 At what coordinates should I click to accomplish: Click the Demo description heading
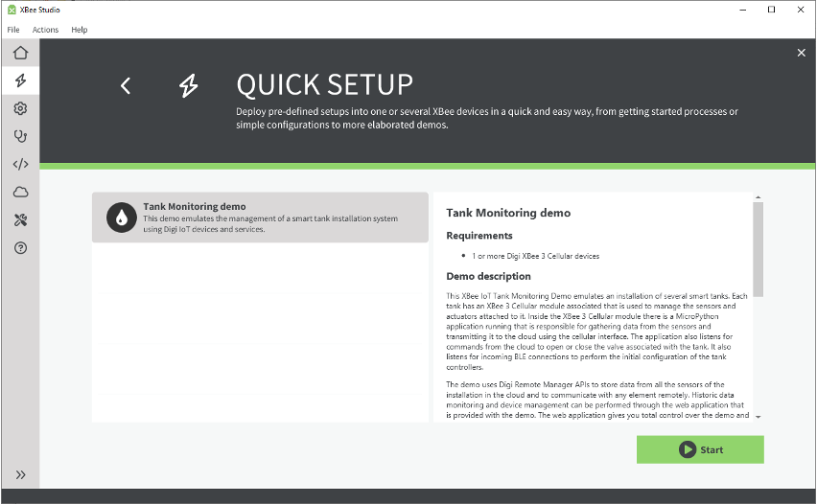point(488,276)
